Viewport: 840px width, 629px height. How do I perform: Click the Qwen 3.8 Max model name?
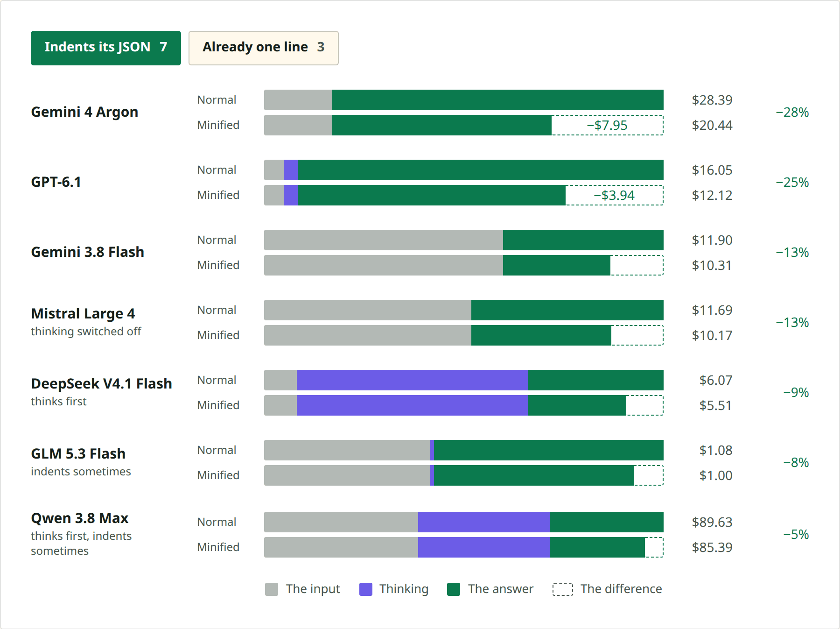(x=79, y=518)
